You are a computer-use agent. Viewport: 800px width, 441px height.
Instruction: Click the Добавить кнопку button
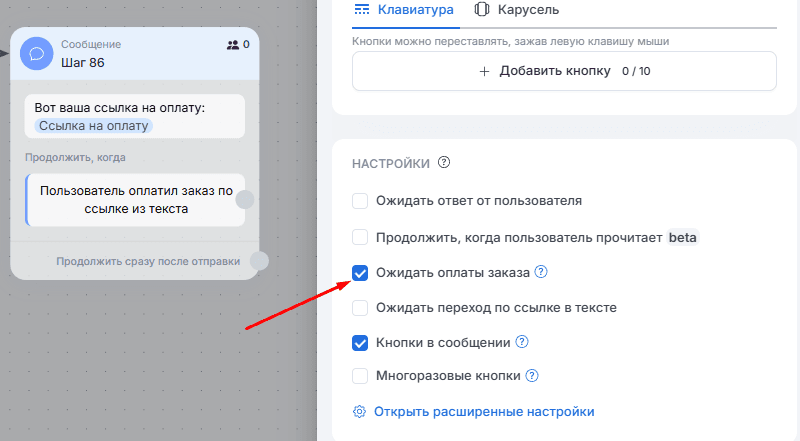564,71
